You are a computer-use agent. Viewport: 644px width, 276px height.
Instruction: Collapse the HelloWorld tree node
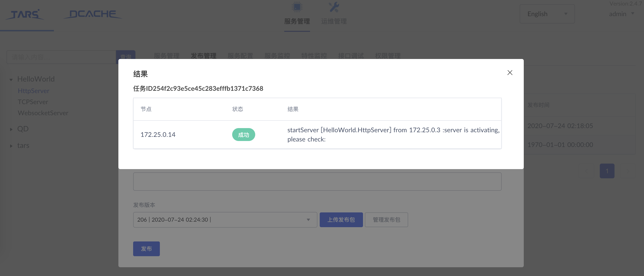(x=11, y=79)
